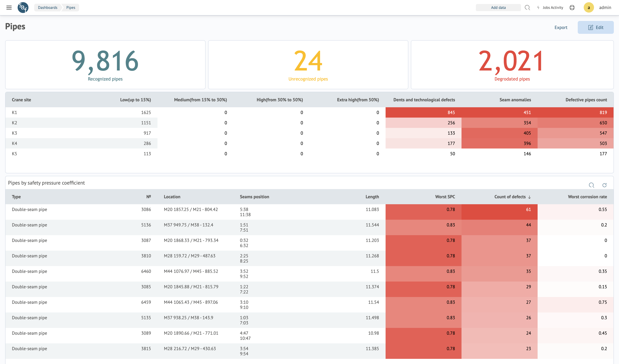Click the Add data field
The width and height of the screenshot is (619, 364).
pyautogui.click(x=498, y=8)
